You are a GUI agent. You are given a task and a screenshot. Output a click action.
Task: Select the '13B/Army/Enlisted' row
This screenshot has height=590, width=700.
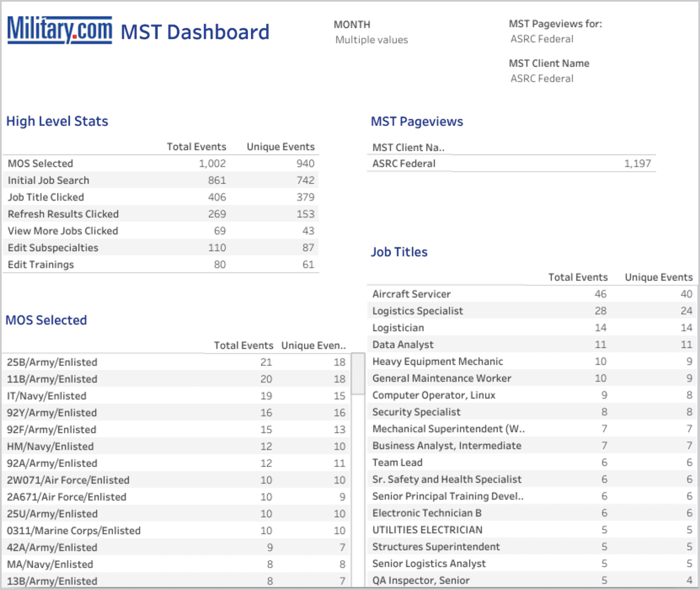point(176,580)
